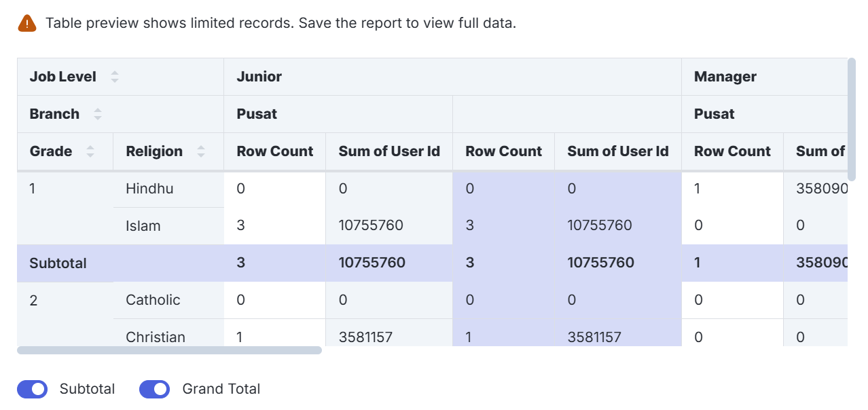This screenshot has width=868, height=410.
Task: Click Pusat branch header under Junior
Action: [x=257, y=114]
